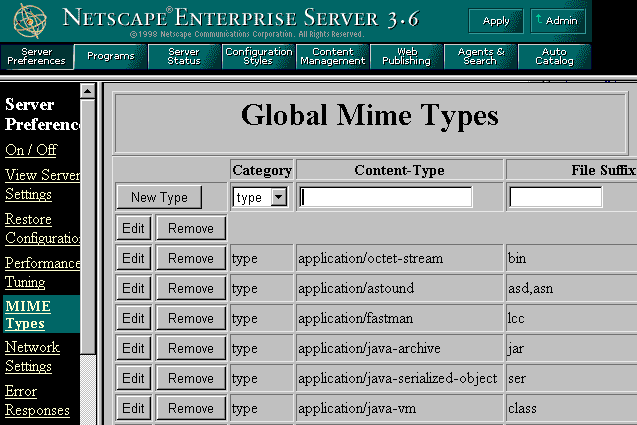Viewport: 637px width, 425px height.
Task: Focus the File Suffix input field
Action: tap(555, 197)
